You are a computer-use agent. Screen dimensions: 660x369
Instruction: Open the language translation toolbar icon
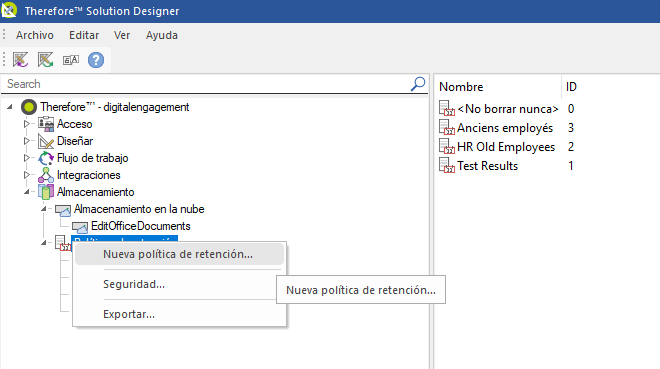(x=71, y=60)
